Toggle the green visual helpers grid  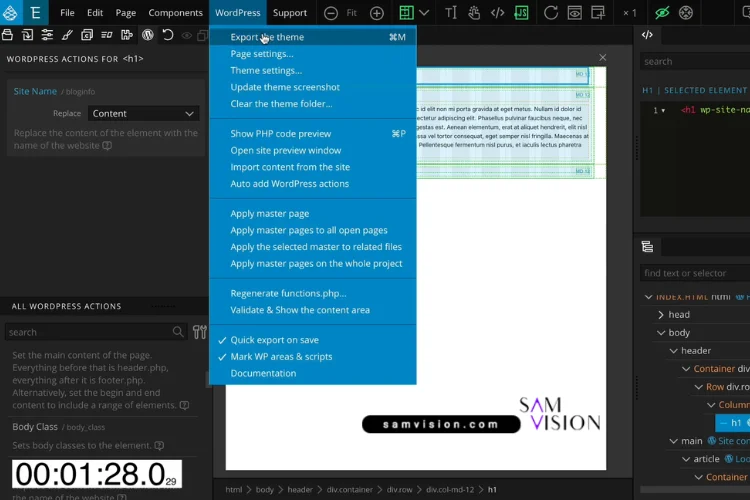point(406,13)
